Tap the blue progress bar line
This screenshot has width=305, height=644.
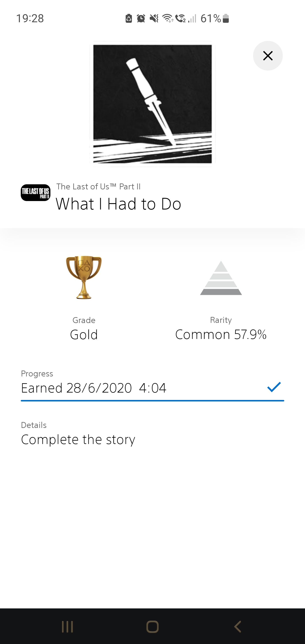point(152,401)
